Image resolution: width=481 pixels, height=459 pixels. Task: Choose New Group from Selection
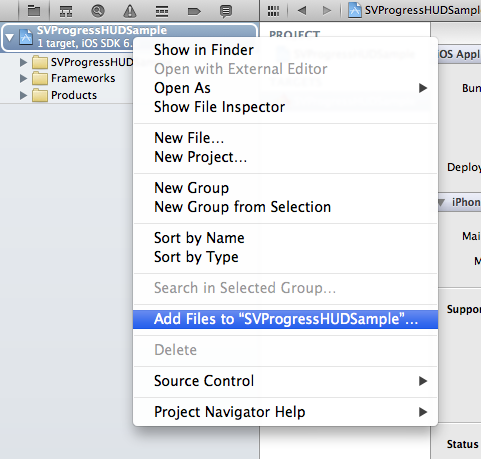(242, 207)
